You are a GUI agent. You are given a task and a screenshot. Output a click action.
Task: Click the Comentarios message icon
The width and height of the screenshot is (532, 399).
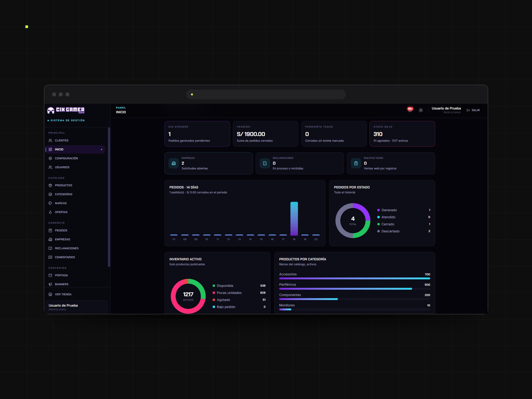[50, 257]
